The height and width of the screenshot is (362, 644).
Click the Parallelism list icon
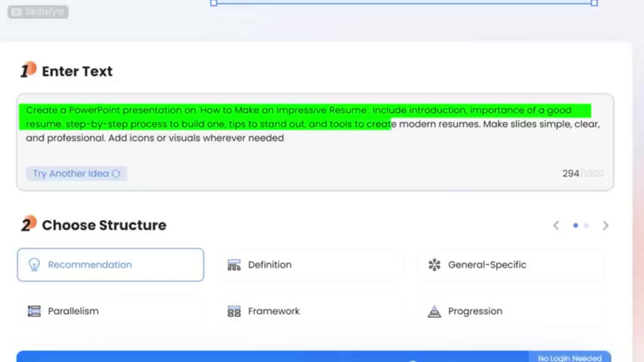point(34,311)
